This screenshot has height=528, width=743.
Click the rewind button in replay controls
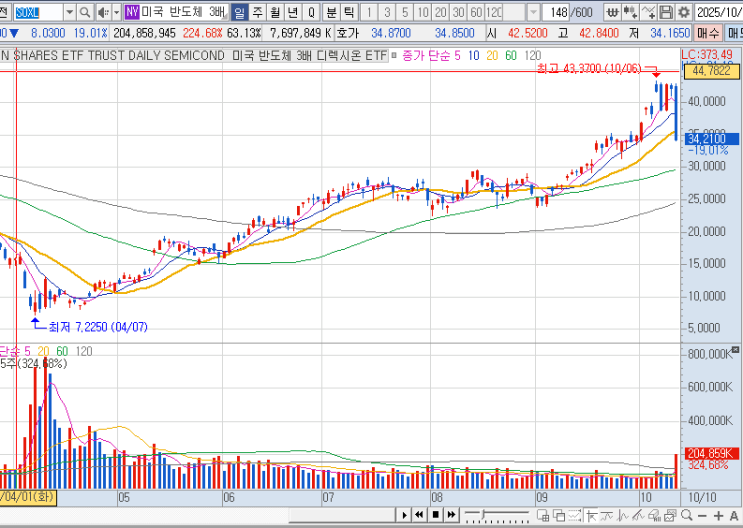tap(419, 515)
